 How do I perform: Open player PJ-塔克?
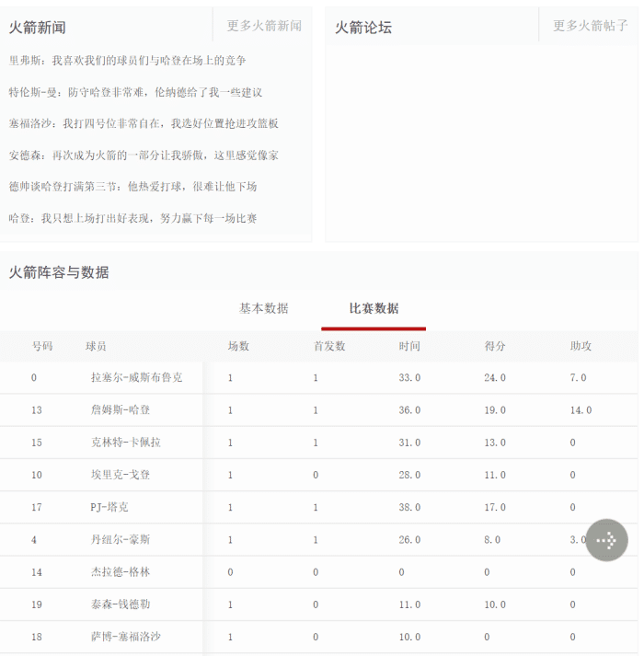pos(109,507)
